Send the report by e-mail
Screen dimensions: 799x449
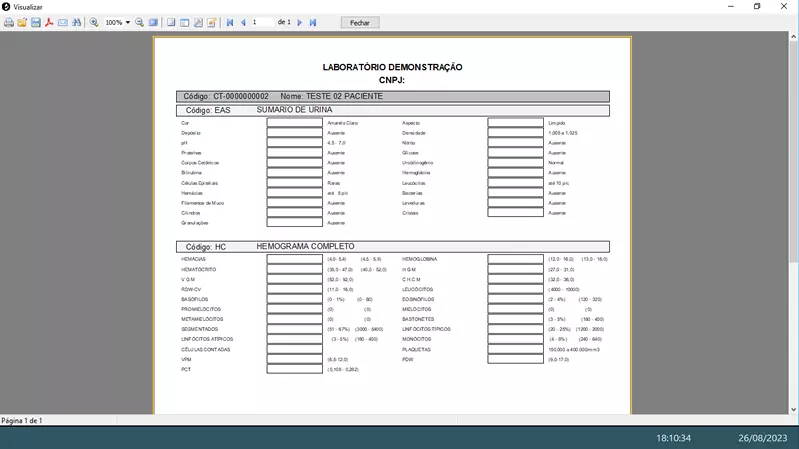(62, 22)
